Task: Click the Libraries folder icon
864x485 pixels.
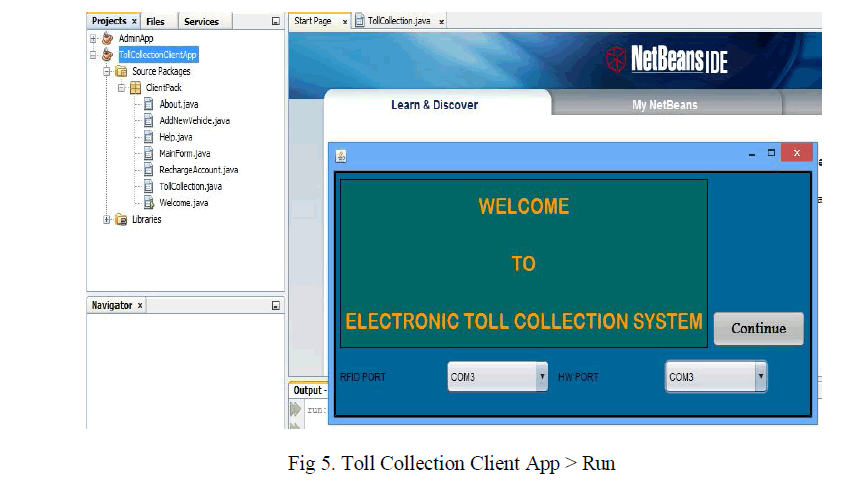Action: (121, 220)
